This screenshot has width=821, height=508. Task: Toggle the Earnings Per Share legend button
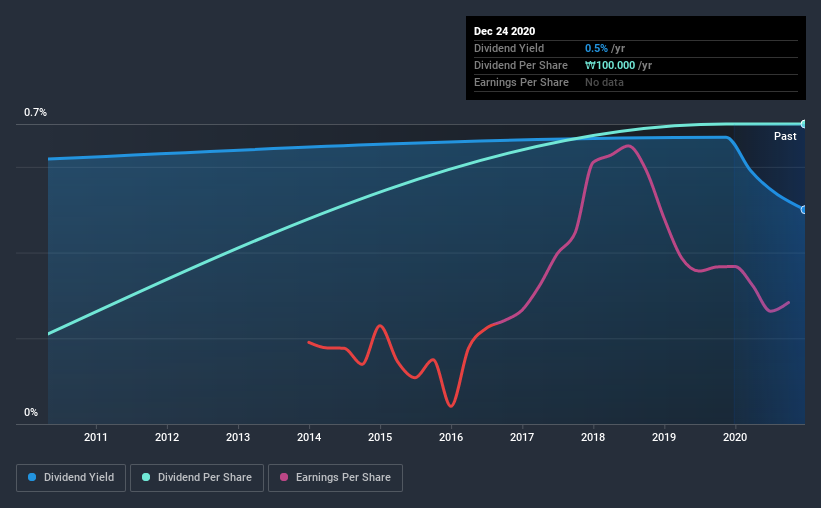point(335,478)
